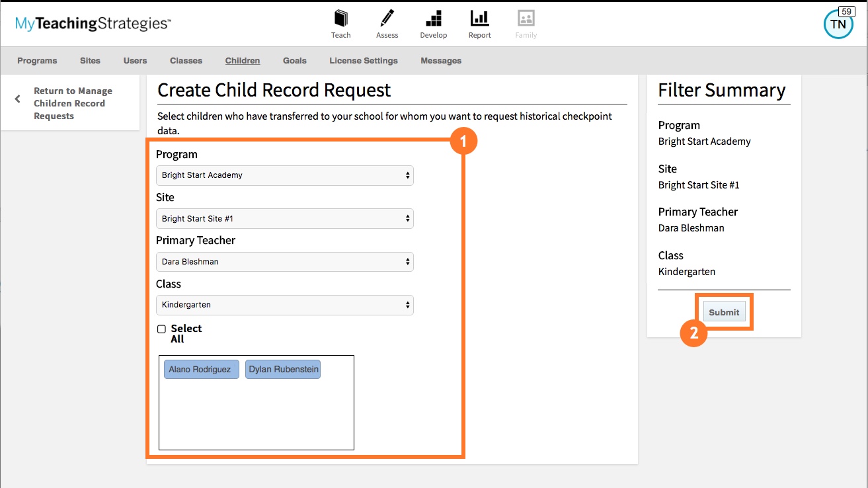Switch to the Children tab
This screenshot has width=868, height=488.
coord(242,60)
